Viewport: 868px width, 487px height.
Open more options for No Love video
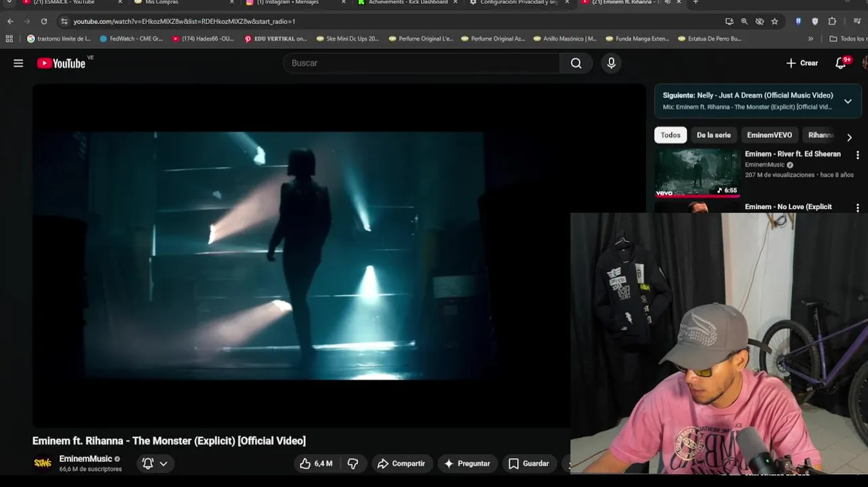pyautogui.click(x=858, y=208)
